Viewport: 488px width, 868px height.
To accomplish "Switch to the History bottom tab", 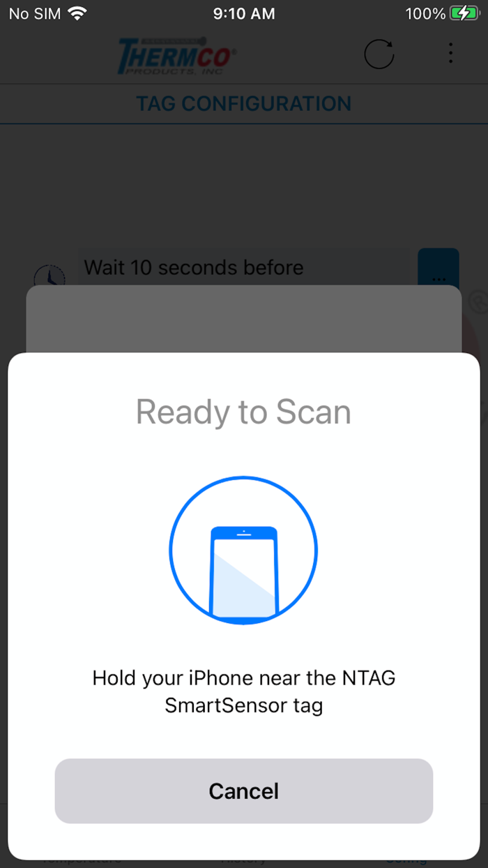I will click(x=244, y=861).
